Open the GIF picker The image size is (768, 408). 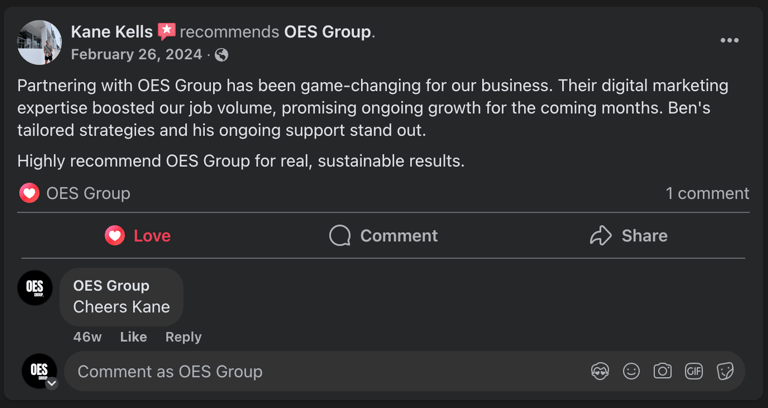tap(694, 371)
